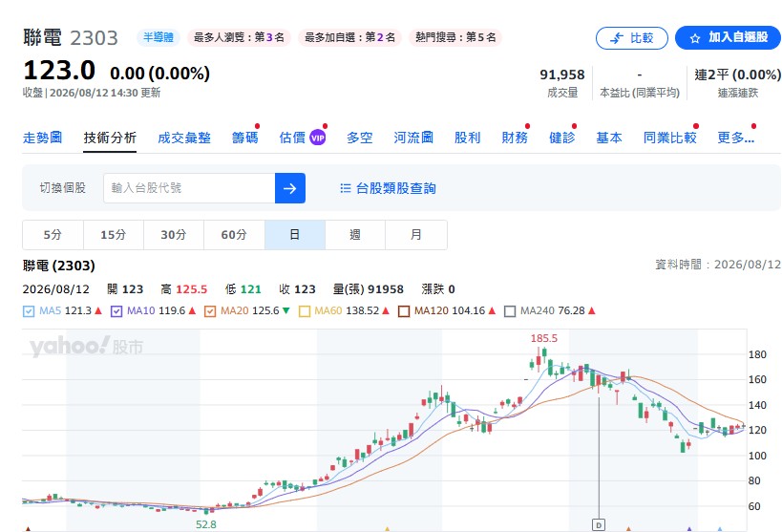Toggle the MA10 checkbox

click(x=116, y=311)
